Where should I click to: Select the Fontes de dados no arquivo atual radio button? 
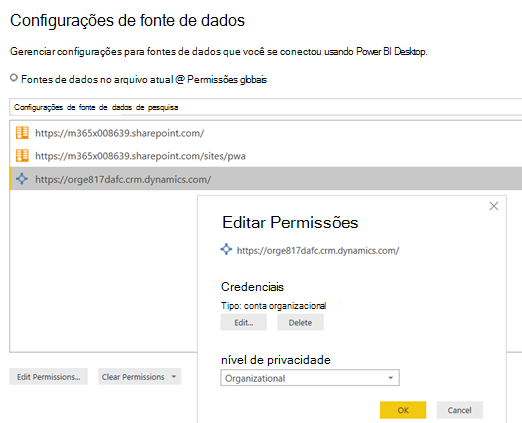pyautogui.click(x=14, y=78)
